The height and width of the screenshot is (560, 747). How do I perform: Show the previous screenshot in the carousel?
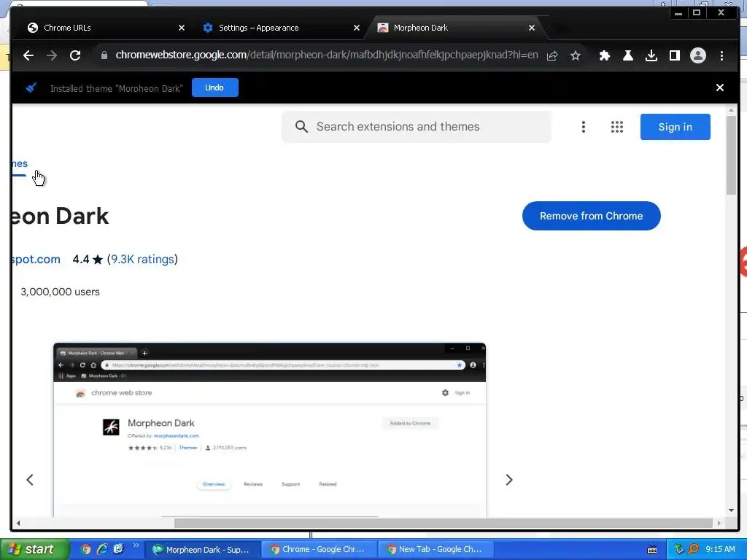[x=30, y=480]
